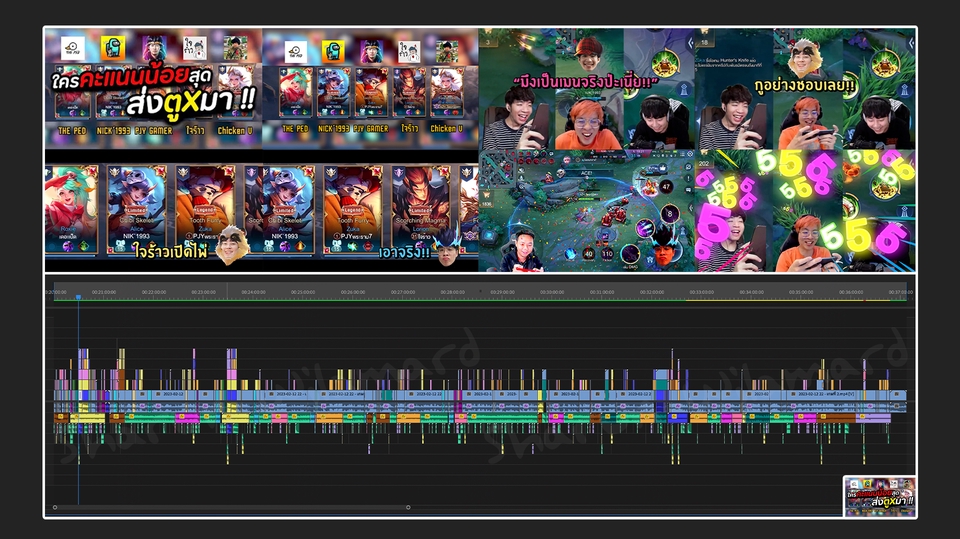
Task: Click the 00:33:00:00 timecode on the ruler
Action: [x=702, y=292]
